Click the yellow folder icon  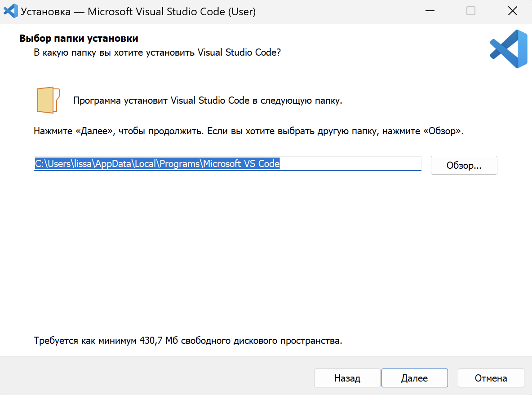(49, 100)
